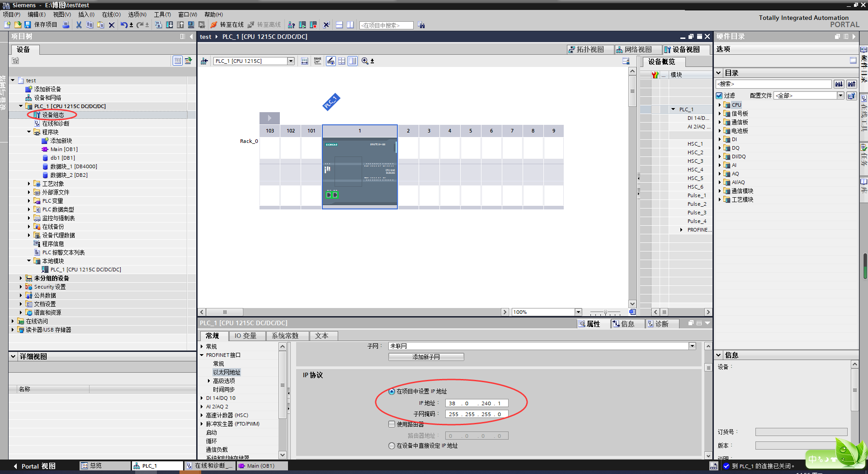Collapse the project tree with arrow icon
This screenshot has width=868, height=474.
pyautogui.click(x=191, y=36)
